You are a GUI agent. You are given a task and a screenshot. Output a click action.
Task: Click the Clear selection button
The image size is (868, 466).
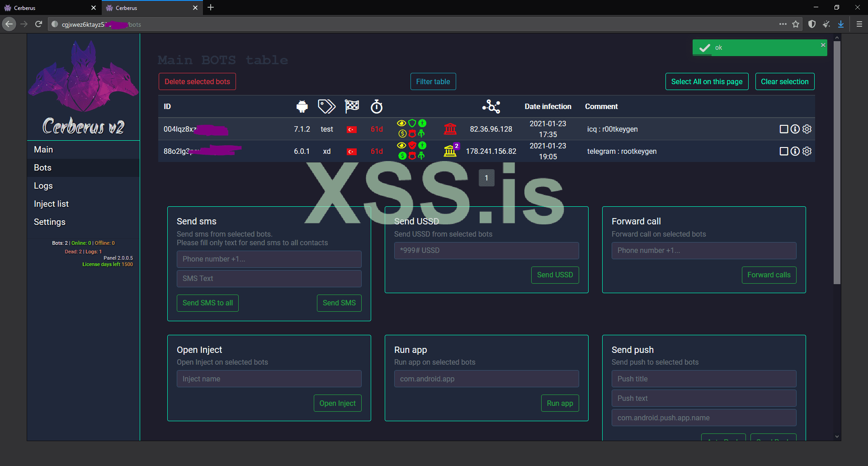(785, 82)
